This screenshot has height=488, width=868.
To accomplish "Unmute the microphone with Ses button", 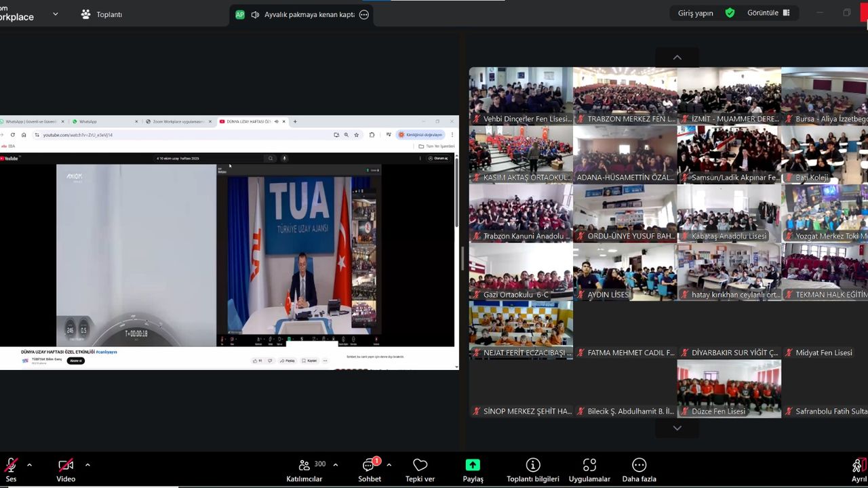I will pyautogui.click(x=11, y=470).
